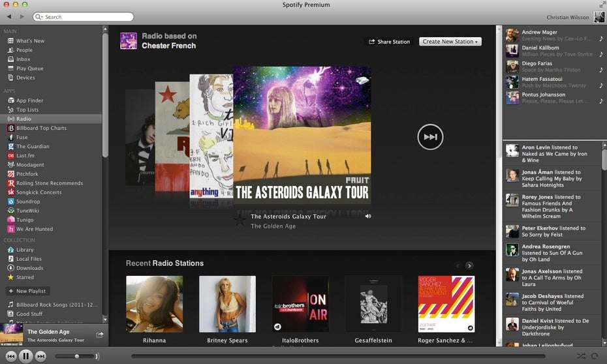Screen dimensions: 607x364
Task: Show previous recent radio stations
Action: tap(458, 265)
